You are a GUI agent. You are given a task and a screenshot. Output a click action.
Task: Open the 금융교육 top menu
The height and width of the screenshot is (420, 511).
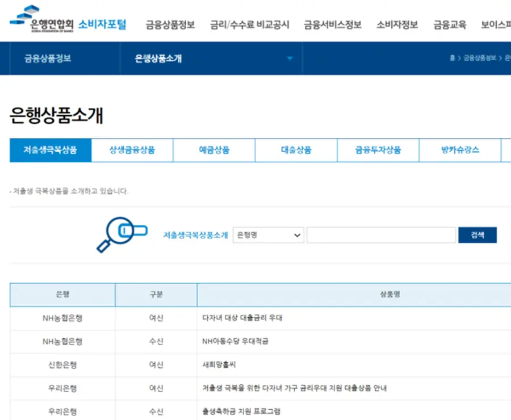(450, 25)
